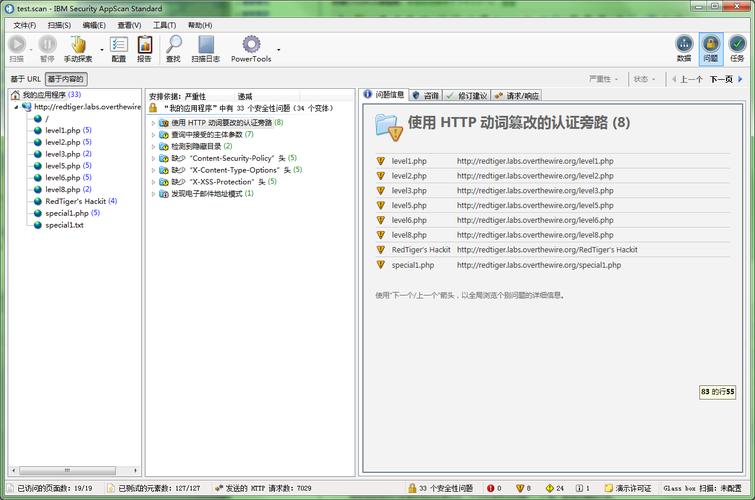Toggle the URL-based view button
Image resolution: width=755 pixels, height=500 pixels.
[x=26, y=79]
